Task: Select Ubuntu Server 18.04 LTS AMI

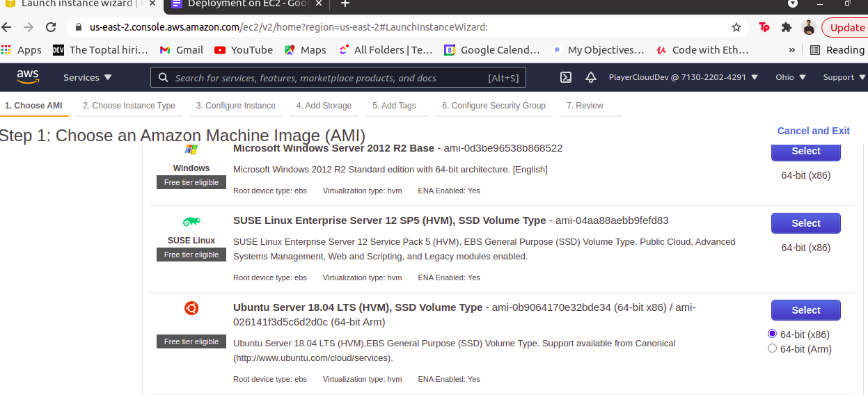Action: 805,310
